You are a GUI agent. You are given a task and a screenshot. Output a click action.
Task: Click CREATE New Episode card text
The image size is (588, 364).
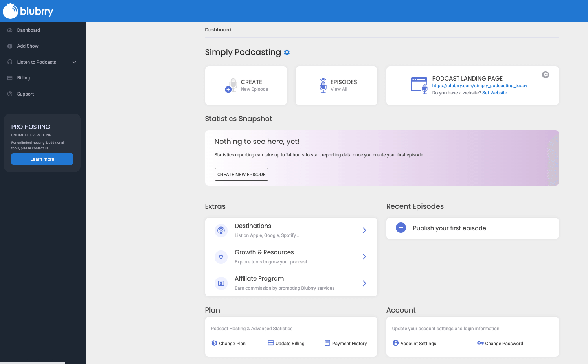254,85
